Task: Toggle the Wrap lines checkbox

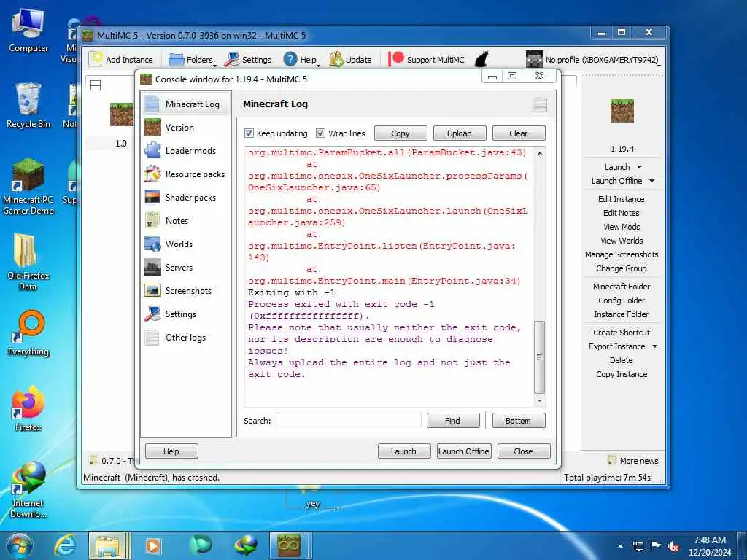Action: click(x=321, y=133)
